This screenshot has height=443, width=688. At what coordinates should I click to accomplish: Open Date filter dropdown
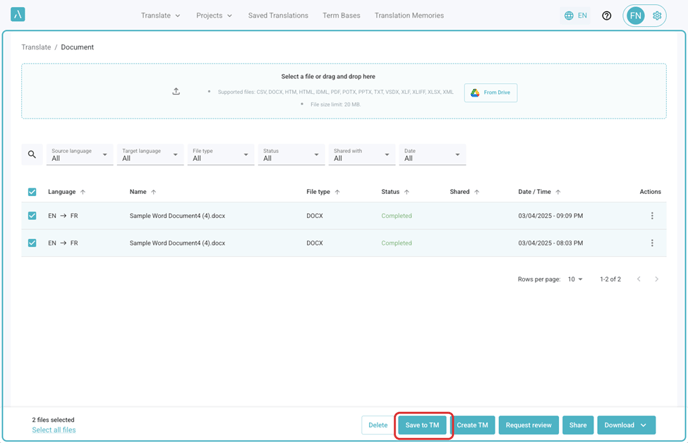[432, 154]
